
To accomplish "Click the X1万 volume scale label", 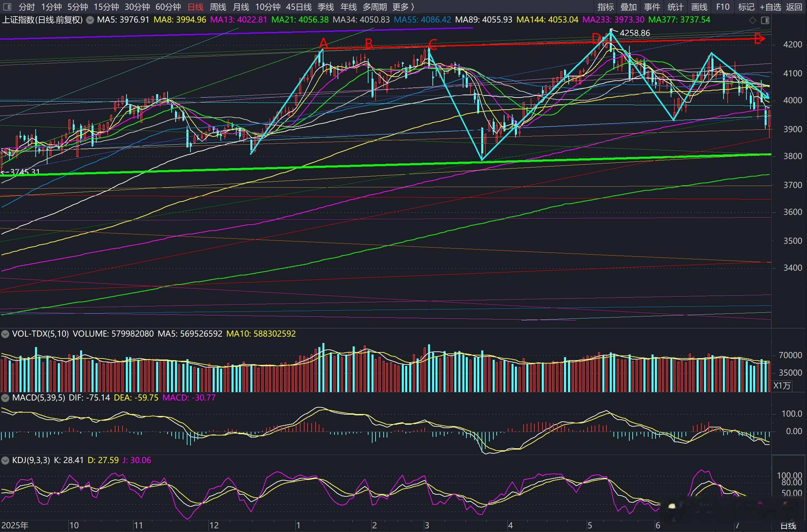I will coord(782,386).
